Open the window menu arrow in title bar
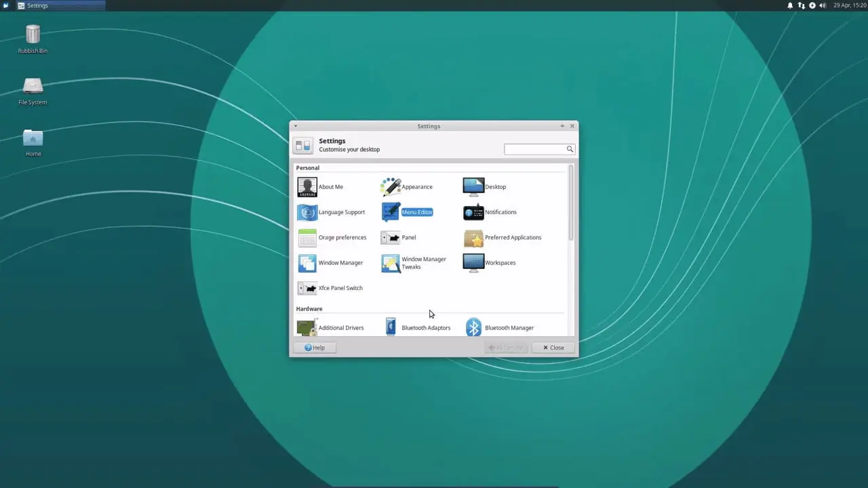Viewport: 868px width, 488px height. tap(296, 126)
